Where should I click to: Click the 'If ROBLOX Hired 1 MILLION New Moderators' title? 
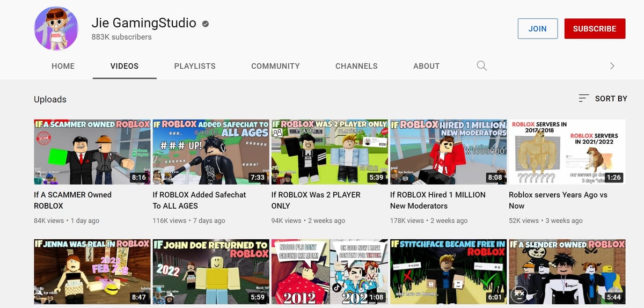(437, 200)
